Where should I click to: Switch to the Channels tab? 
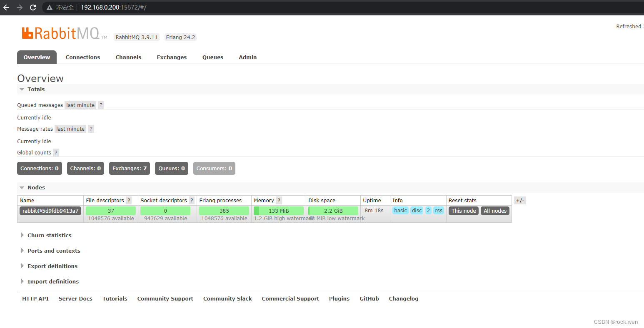click(x=128, y=57)
